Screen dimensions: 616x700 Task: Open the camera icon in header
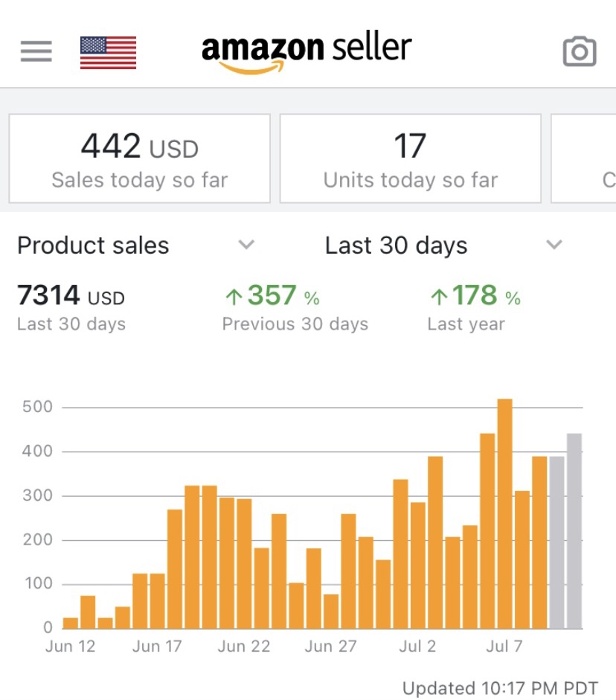click(x=580, y=52)
